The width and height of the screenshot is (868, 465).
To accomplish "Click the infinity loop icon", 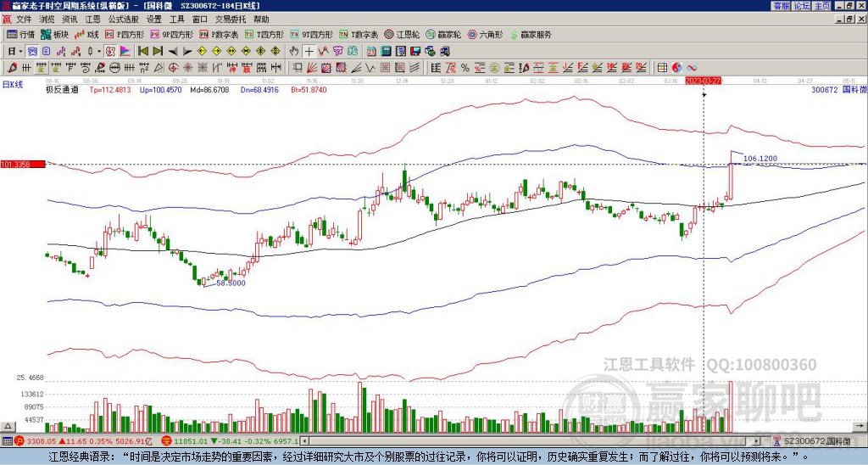I will click(692, 68).
